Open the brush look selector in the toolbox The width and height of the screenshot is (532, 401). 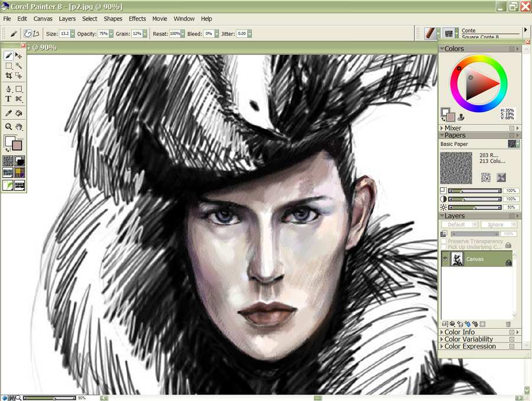pyautogui.click(x=8, y=185)
